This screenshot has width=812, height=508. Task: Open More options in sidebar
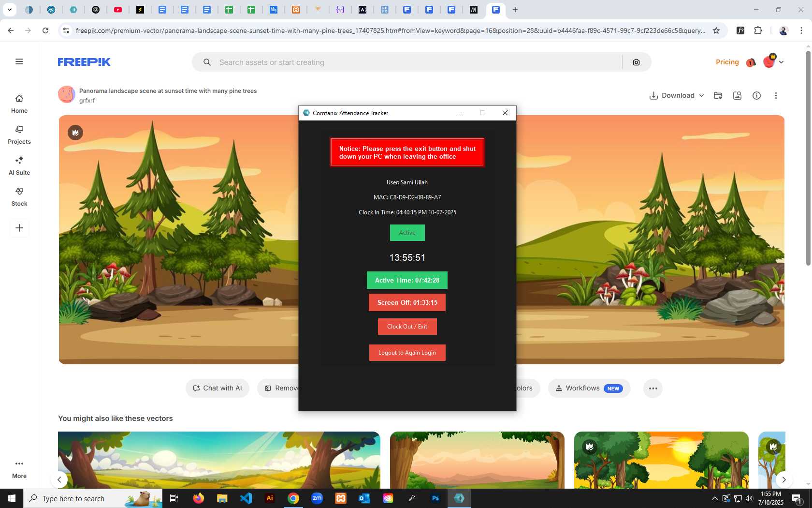(x=19, y=469)
